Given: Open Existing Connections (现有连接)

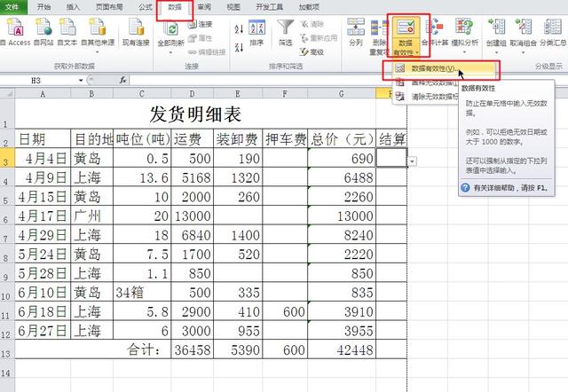Looking at the screenshot, I should [136, 27].
